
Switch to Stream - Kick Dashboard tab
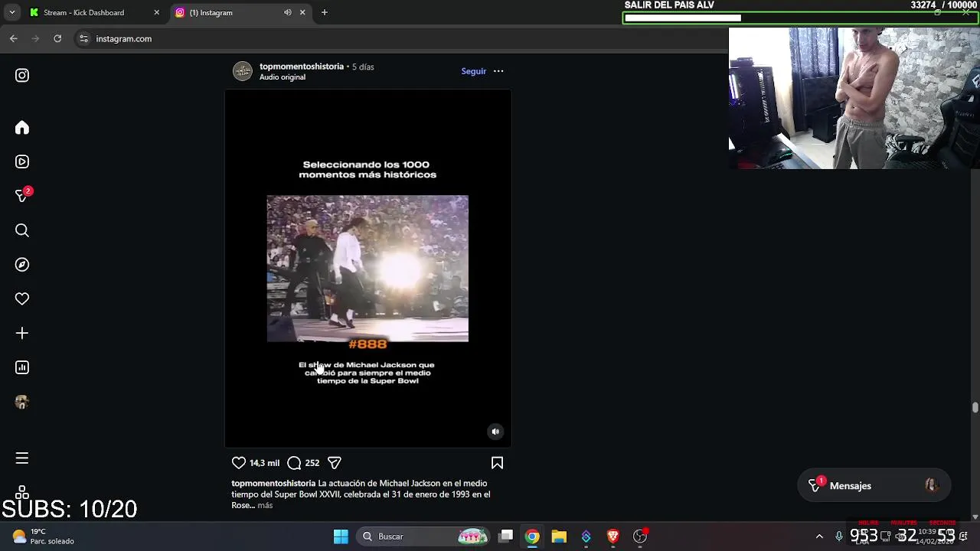[84, 12]
